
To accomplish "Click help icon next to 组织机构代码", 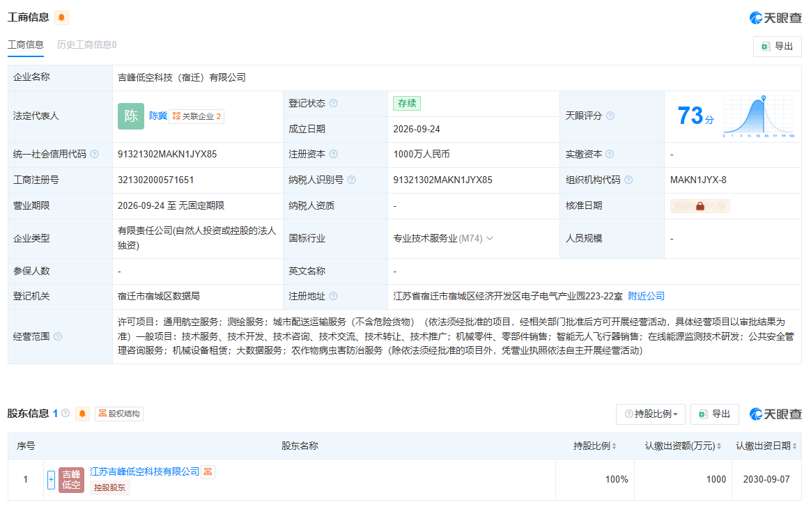I will tap(628, 180).
